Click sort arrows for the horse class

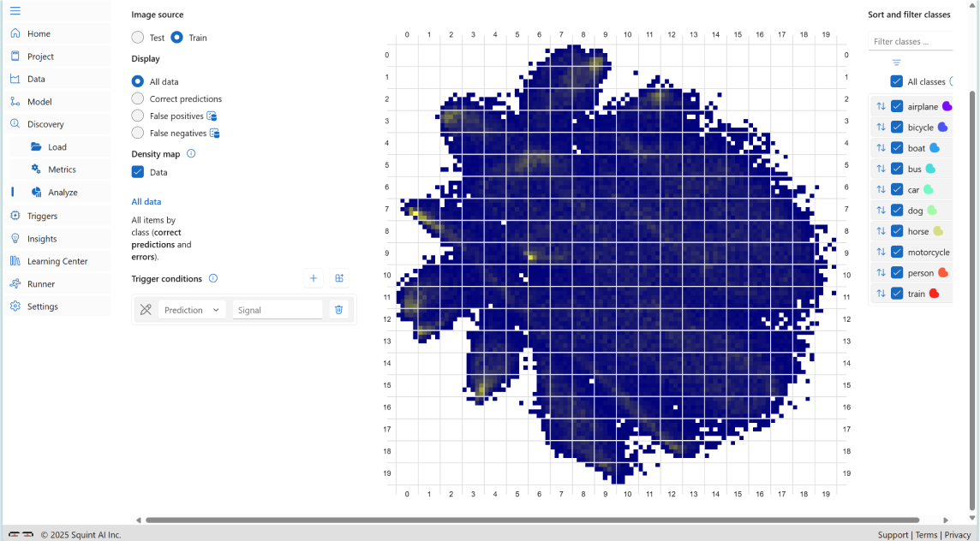(x=881, y=231)
